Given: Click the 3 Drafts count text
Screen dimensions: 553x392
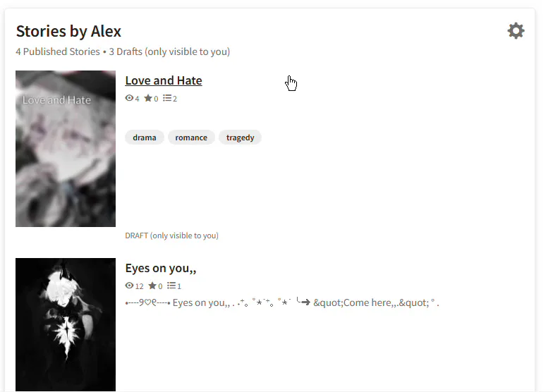Looking at the screenshot, I should [126, 51].
